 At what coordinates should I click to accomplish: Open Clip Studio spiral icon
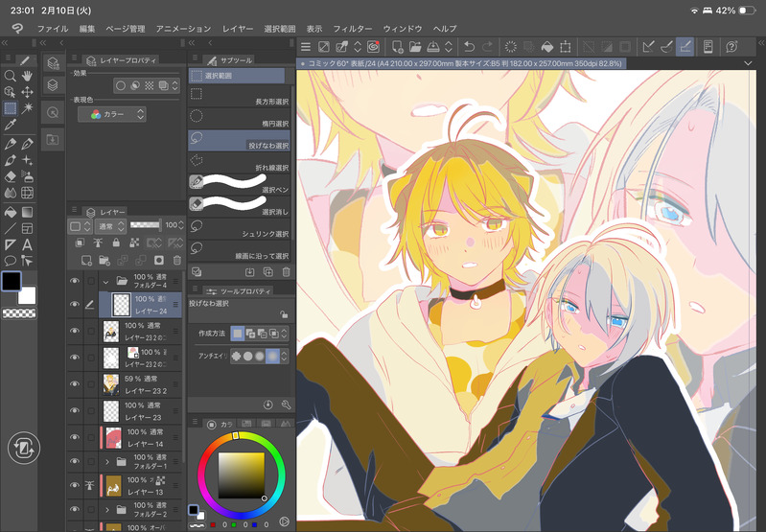(373, 47)
